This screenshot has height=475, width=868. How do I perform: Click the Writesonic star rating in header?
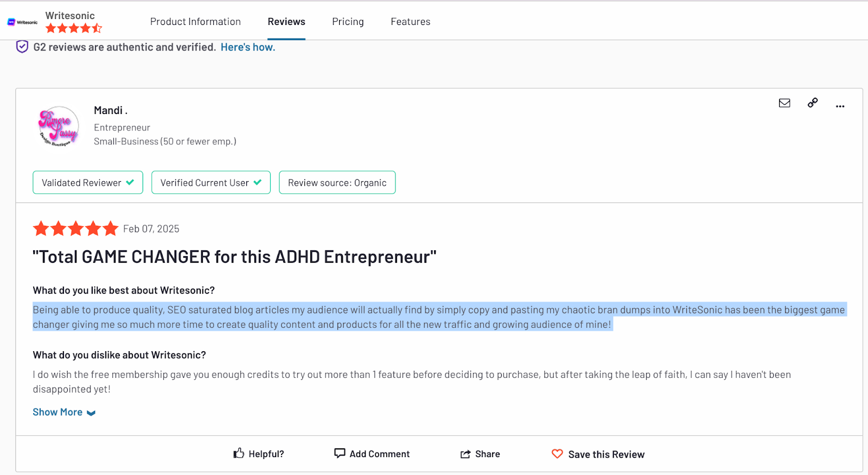click(74, 28)
